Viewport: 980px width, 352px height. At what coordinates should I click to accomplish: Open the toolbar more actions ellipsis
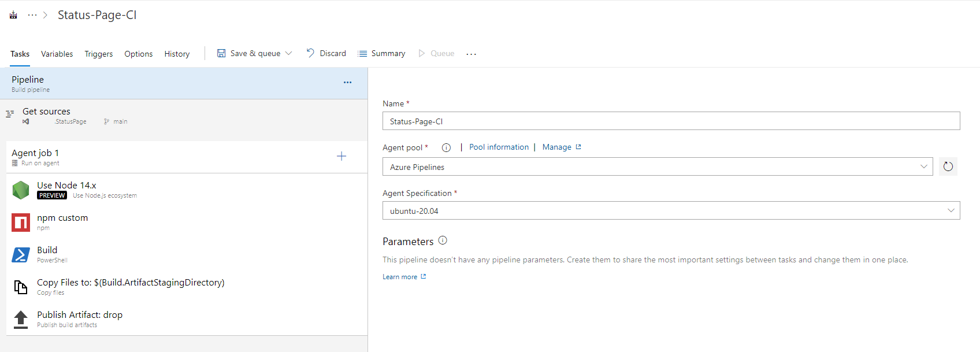point(472,54)
